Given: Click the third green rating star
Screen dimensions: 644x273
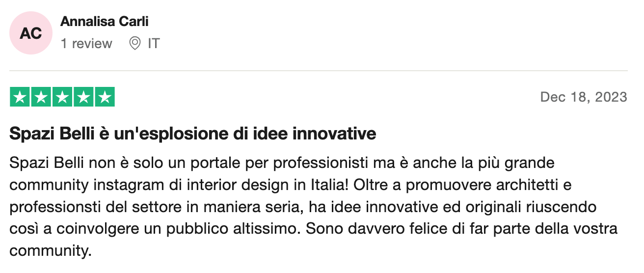Looking at the screenshot, I should click(x=62, y=97).
